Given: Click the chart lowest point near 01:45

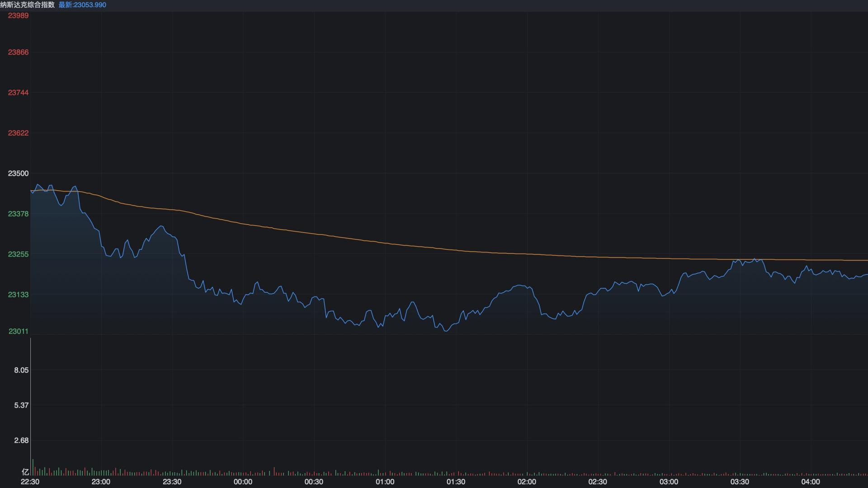Looking at the screenshot, I should coord(445,331).
